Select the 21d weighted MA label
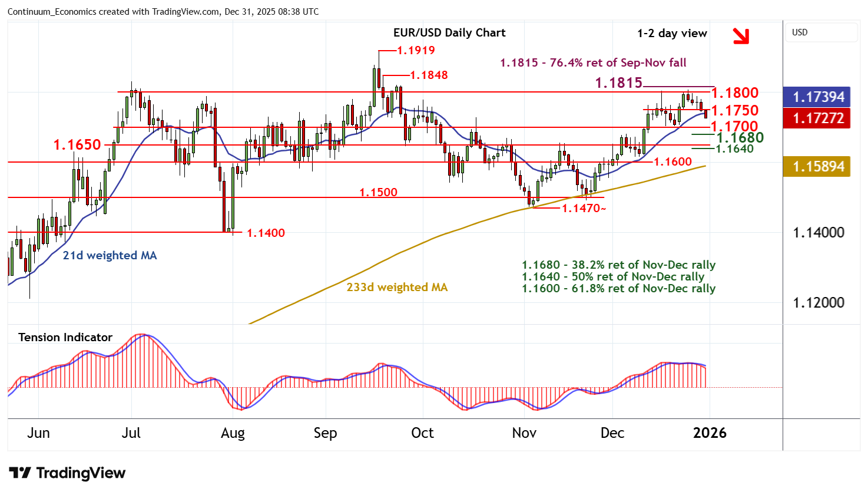Image resolution: width=868 pixels, height=495 pixels. (x=110, y=256)
